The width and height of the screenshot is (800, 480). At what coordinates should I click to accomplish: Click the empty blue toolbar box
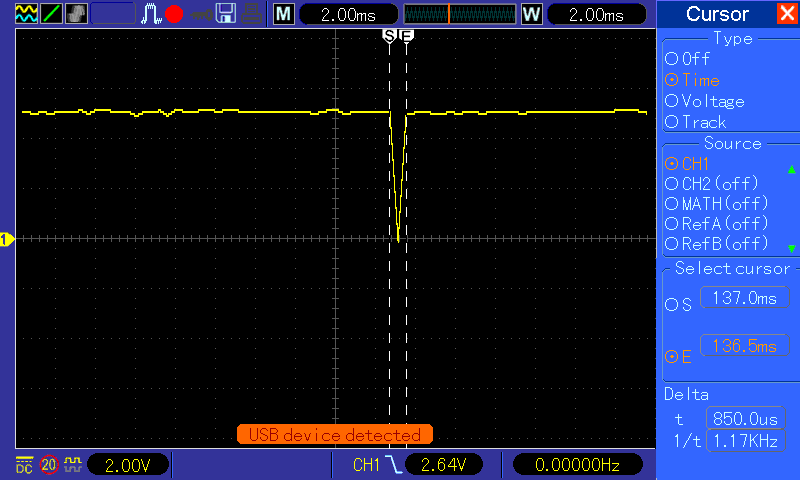coord(113,14)
